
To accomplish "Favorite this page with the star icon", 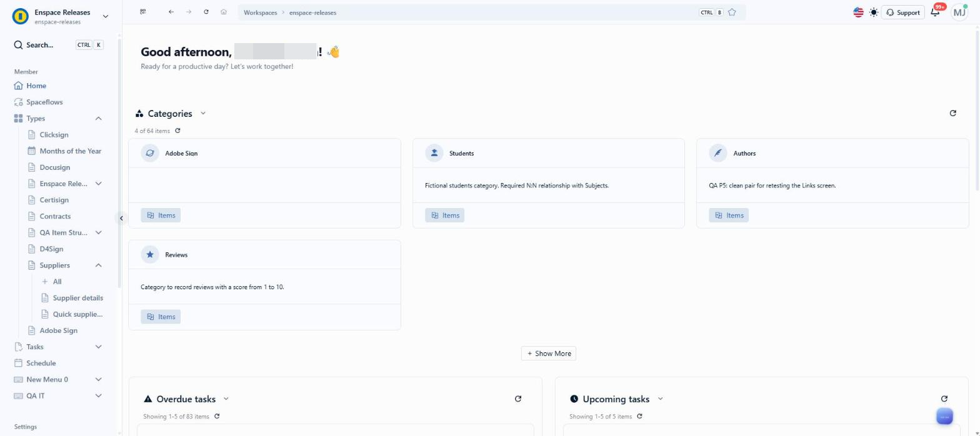I will click(732, 12).
